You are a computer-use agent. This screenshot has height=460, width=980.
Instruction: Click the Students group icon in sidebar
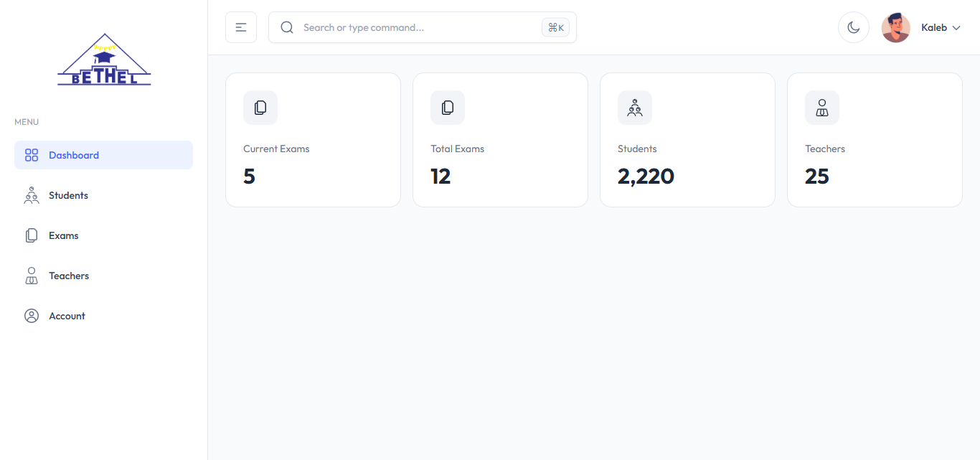[x=32, y=195]
